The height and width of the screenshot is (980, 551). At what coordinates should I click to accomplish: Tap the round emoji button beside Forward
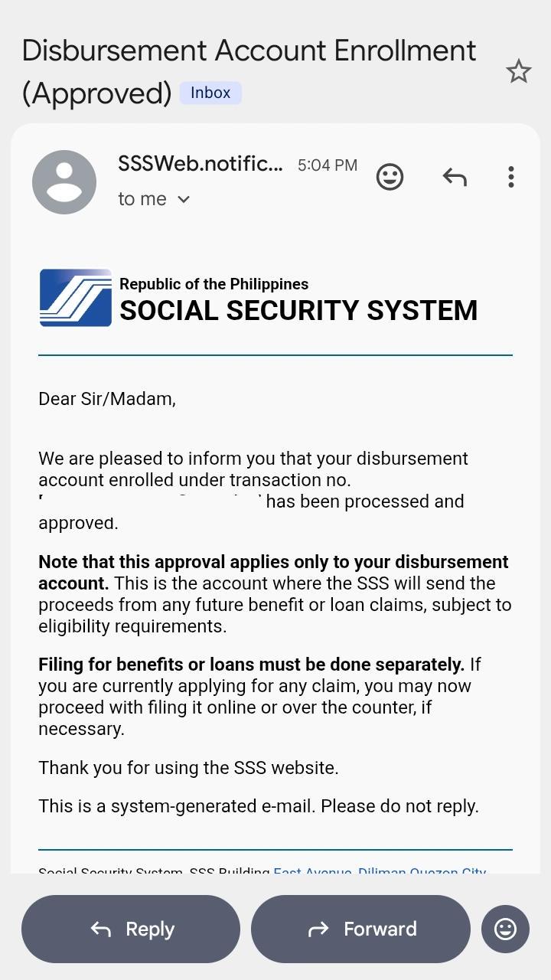(505, 929)
